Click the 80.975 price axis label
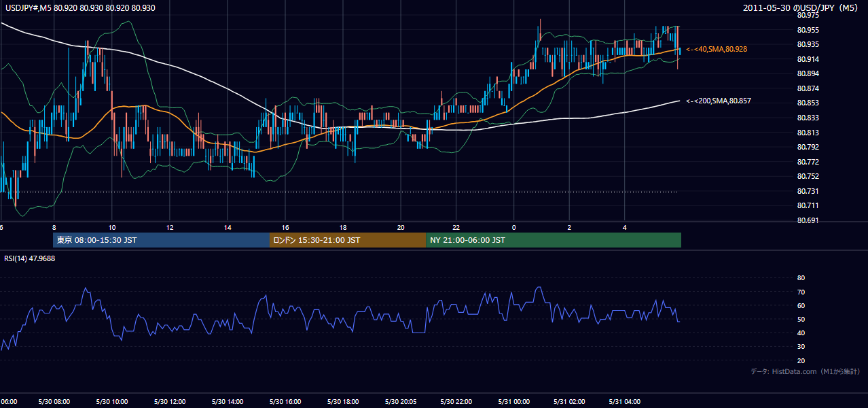 click(808, 15)
